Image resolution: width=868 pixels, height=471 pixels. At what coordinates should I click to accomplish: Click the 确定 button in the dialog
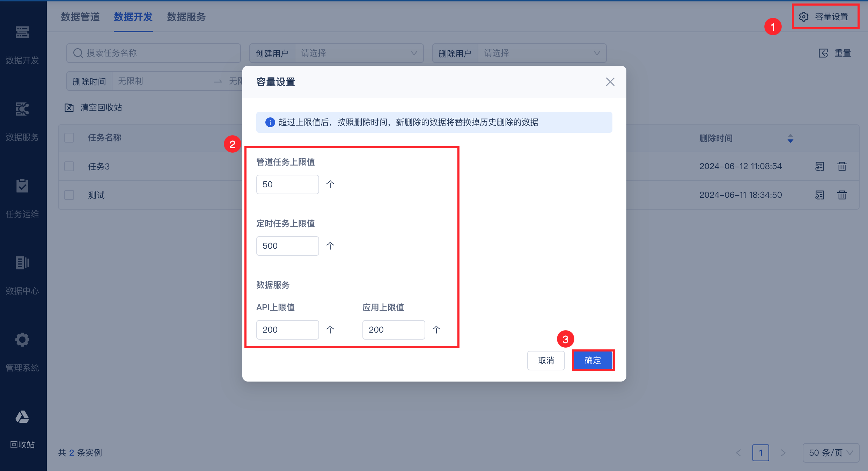point(593,360)
